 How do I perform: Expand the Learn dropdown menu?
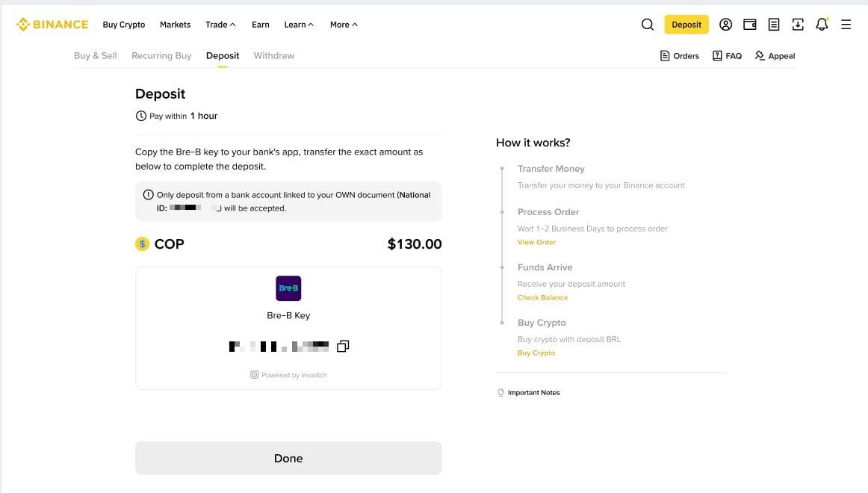point(299,25)
